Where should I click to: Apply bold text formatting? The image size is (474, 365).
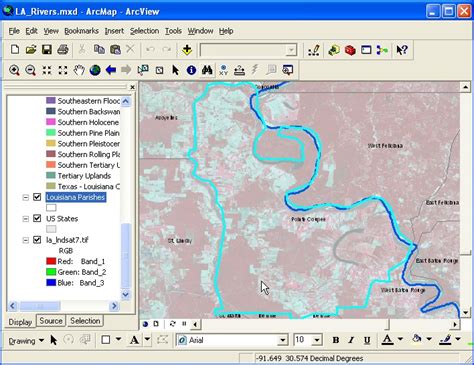point(336,340)
